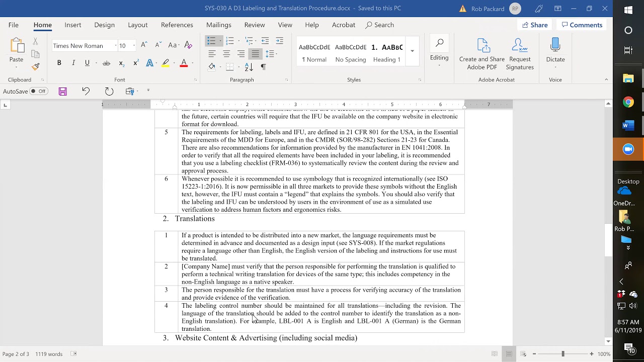Click the Cut scissors icon
The image size is (644, 362).
[x=35, y=41]
